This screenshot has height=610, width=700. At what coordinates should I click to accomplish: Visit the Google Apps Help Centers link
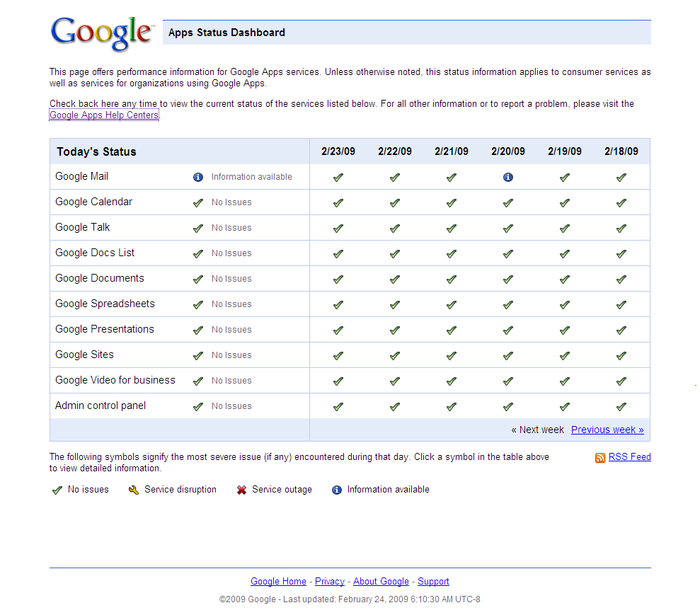pos(104,115)
